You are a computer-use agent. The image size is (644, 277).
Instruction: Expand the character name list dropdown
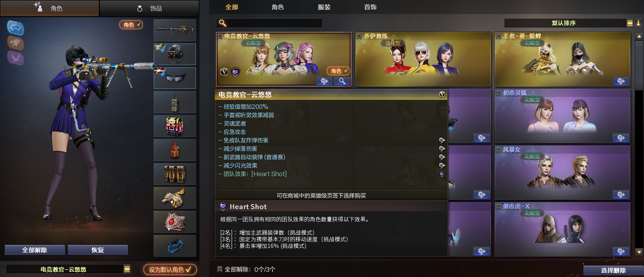point(127,269)
